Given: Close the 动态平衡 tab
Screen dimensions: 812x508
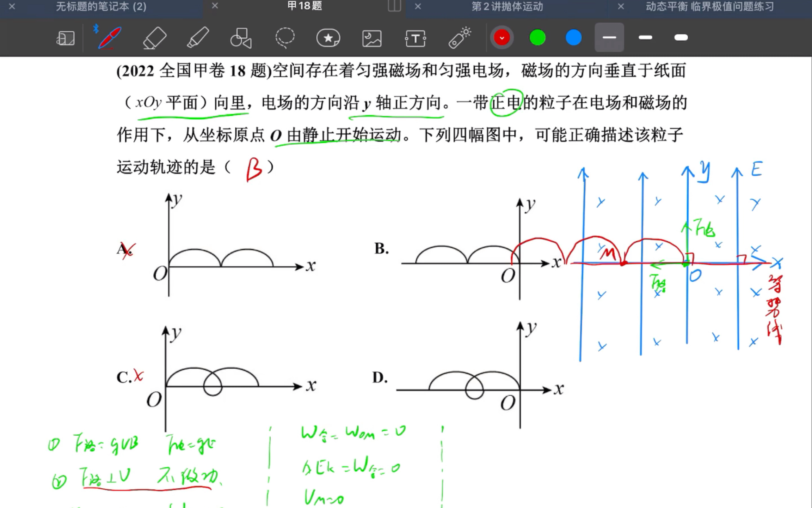Looking at the screenshot, I should click(621, 6).
